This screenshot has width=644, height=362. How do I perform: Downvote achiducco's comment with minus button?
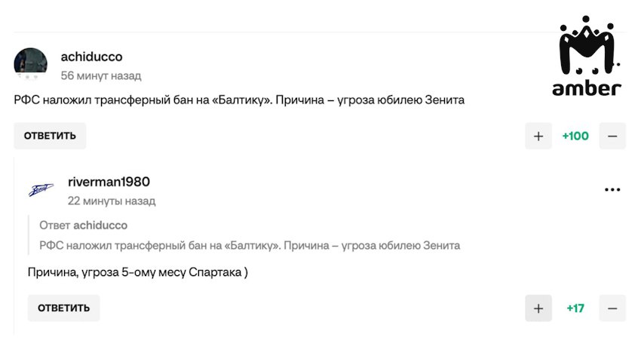[612, 137]
